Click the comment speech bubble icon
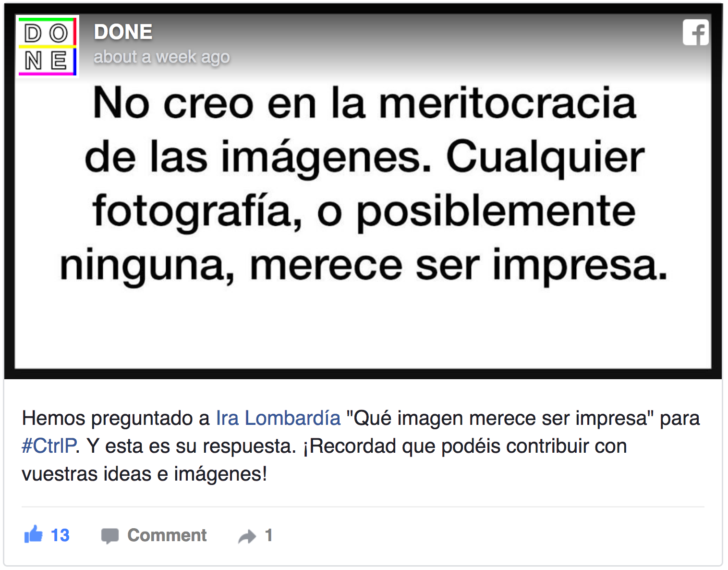The image size is (728, 570). coord(110,536)
